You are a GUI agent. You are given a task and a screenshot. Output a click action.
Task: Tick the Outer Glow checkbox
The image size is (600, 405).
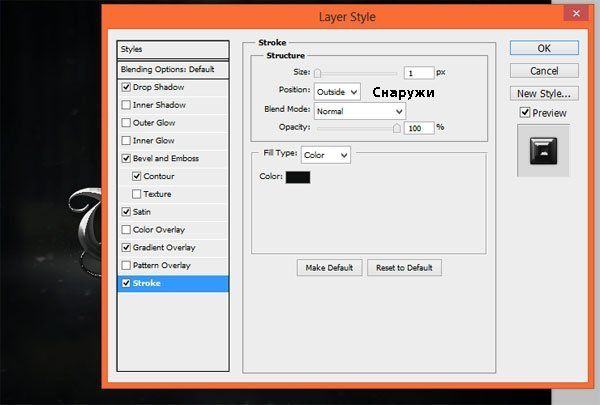pyautogui.click(x=126, y=123)
